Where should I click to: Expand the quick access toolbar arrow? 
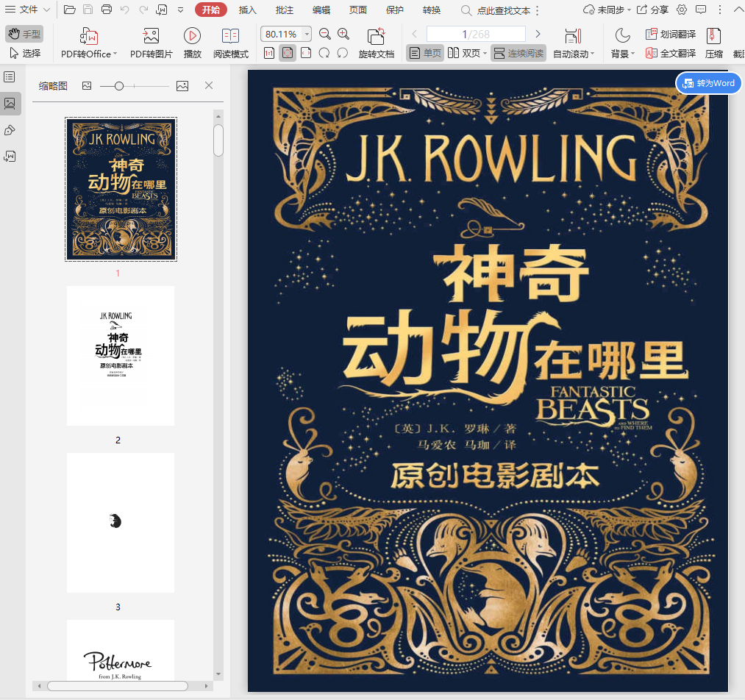(180, 10)
